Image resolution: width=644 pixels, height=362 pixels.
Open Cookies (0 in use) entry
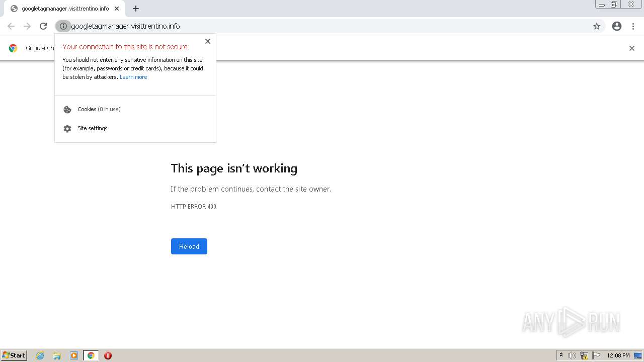[x=135, y=109]
